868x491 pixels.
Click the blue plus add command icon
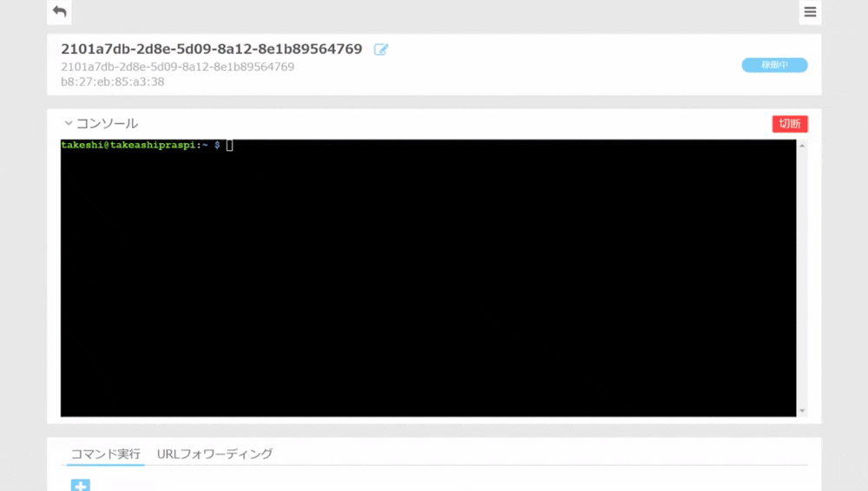(80, 486)
